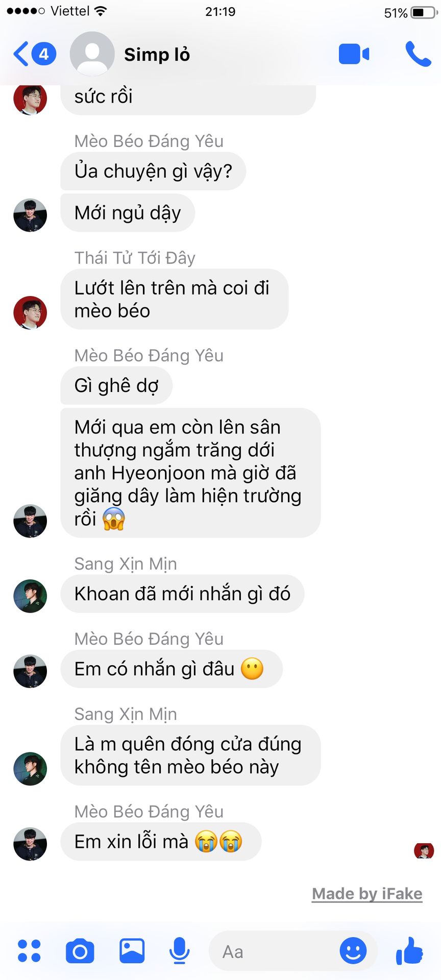Start a video call with Simp lỏ
441x980 pixels.
(354, 54)
